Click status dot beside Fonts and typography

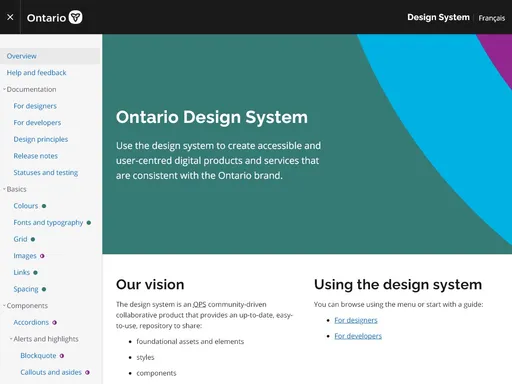89,223
